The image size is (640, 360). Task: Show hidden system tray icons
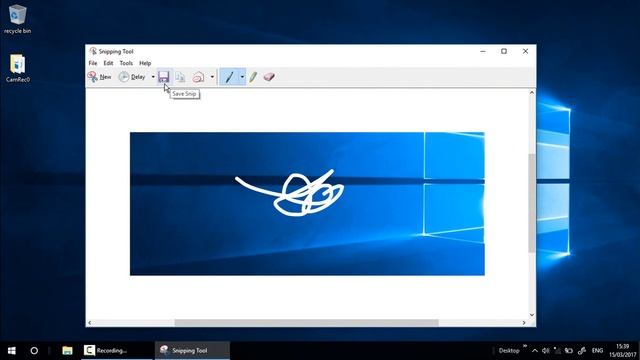click(535, 351)
